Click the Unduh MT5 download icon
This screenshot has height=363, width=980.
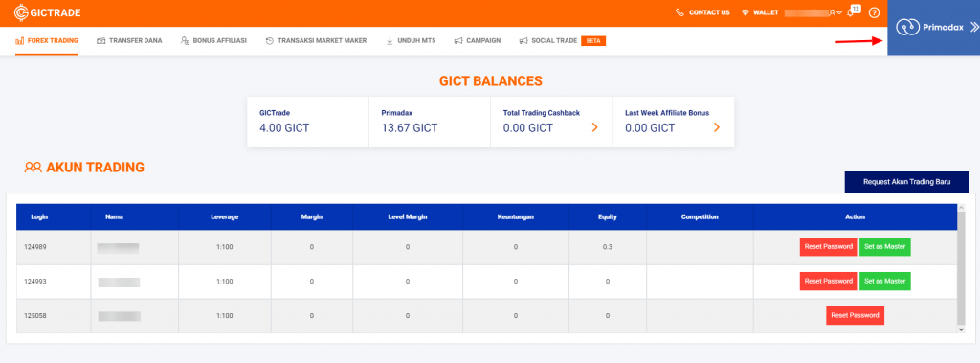[390, 40]
